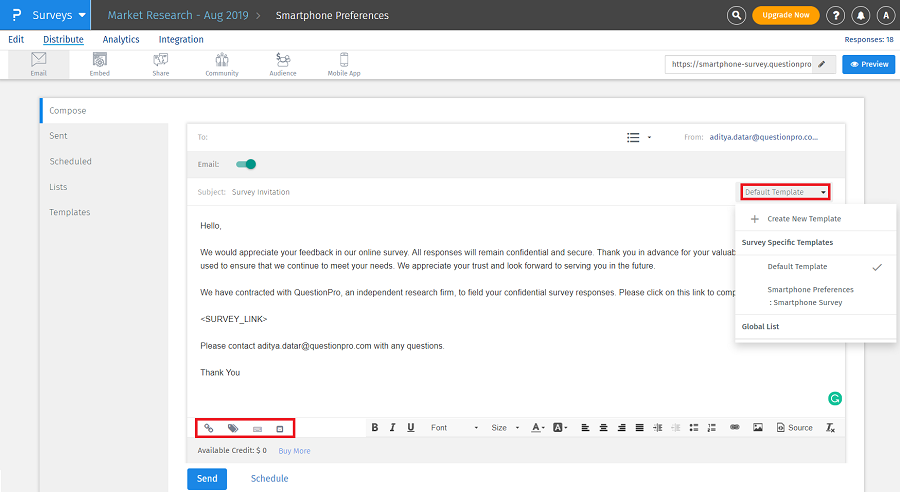Viewport: 900px width, 492px height.
Task: Toggle the Email switch off
Action: point(246,164)
